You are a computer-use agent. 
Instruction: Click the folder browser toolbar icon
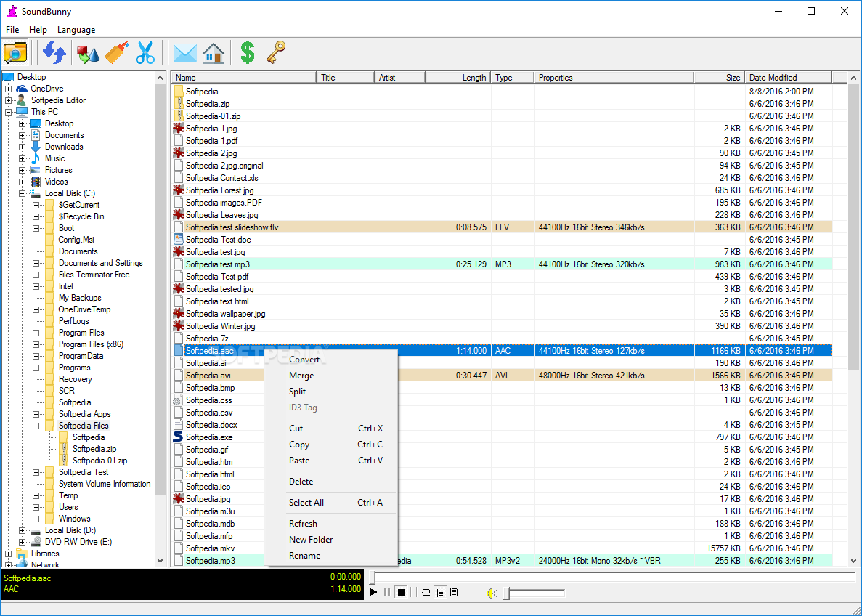(x=15, y=53)
